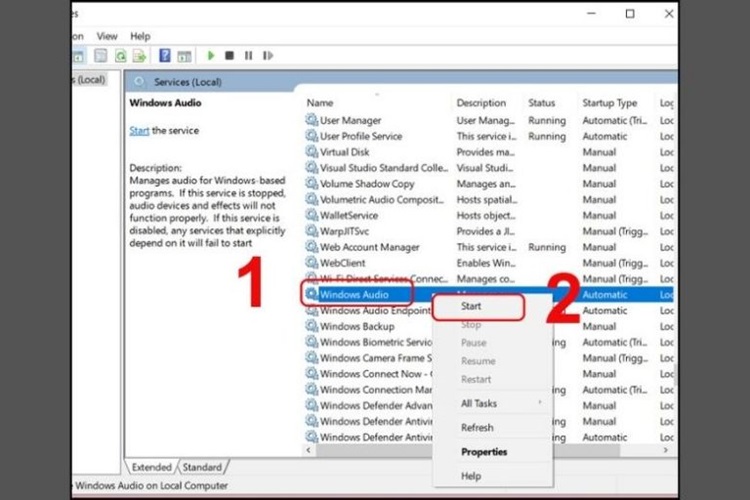The width and height of the screenshot is (750, 500).
Task: Expand the All Tasks submenu arrow
Action: point(541,403)
